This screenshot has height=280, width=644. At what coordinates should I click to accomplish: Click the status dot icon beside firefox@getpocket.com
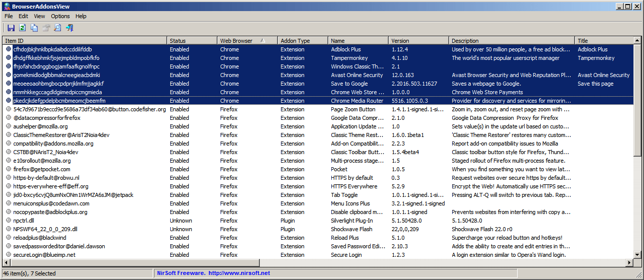pyautogui.click(x=9, y=169)
